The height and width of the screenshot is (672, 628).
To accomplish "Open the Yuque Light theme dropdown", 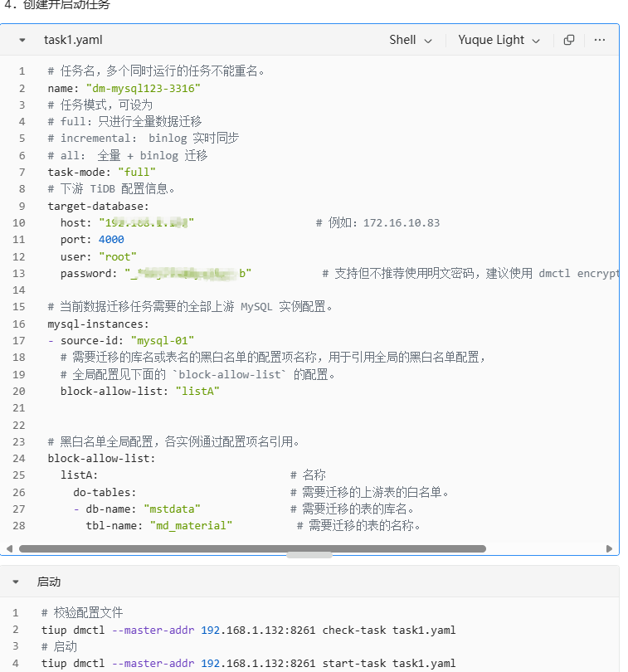I will 499,40.
